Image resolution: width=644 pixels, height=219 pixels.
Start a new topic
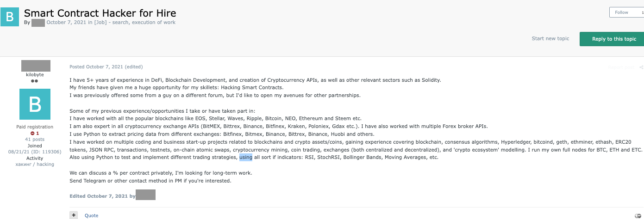tap(550, 38)
